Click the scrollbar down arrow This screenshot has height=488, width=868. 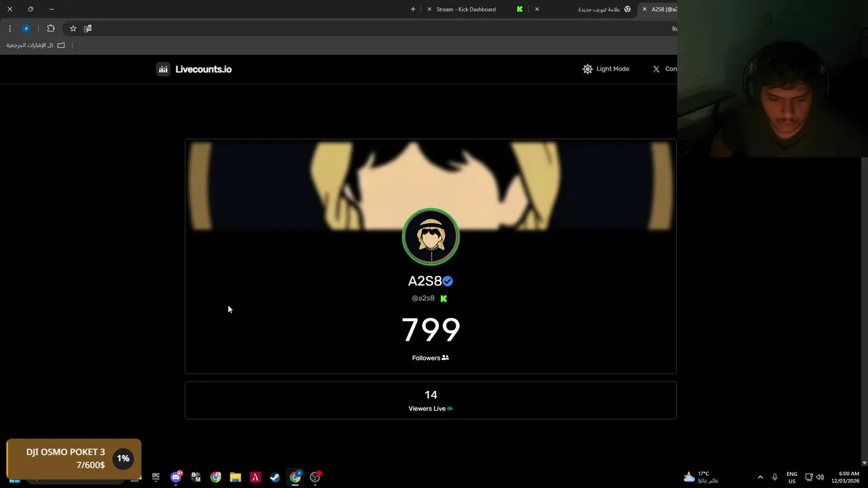[x=864, y=463]
